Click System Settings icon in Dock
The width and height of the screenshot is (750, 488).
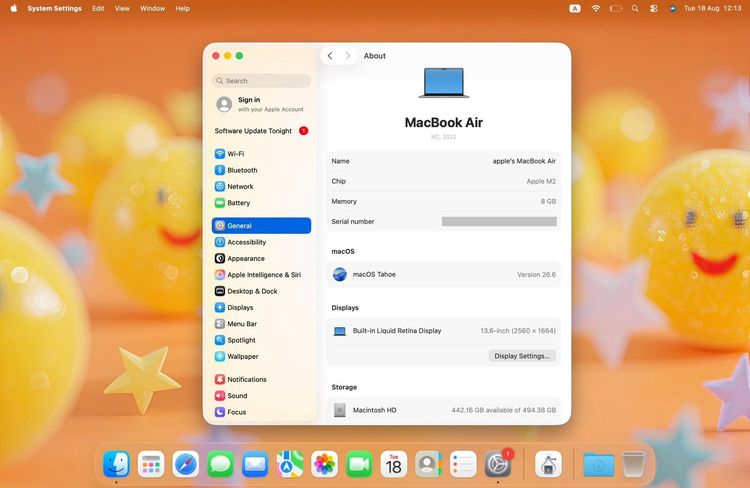click(x=498, y=464)
